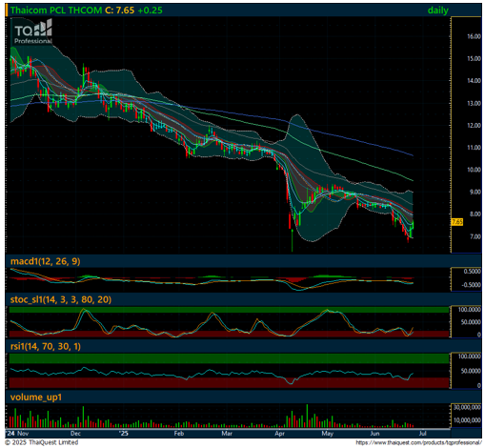Click the 'daily' timeframe label
This screenshot has width=485, height=448.
(437, 10)
